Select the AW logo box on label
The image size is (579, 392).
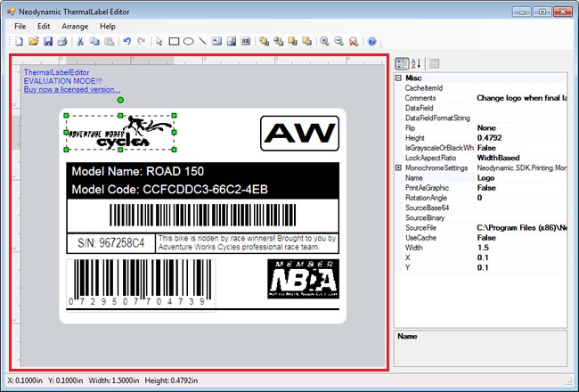(300, 133)
